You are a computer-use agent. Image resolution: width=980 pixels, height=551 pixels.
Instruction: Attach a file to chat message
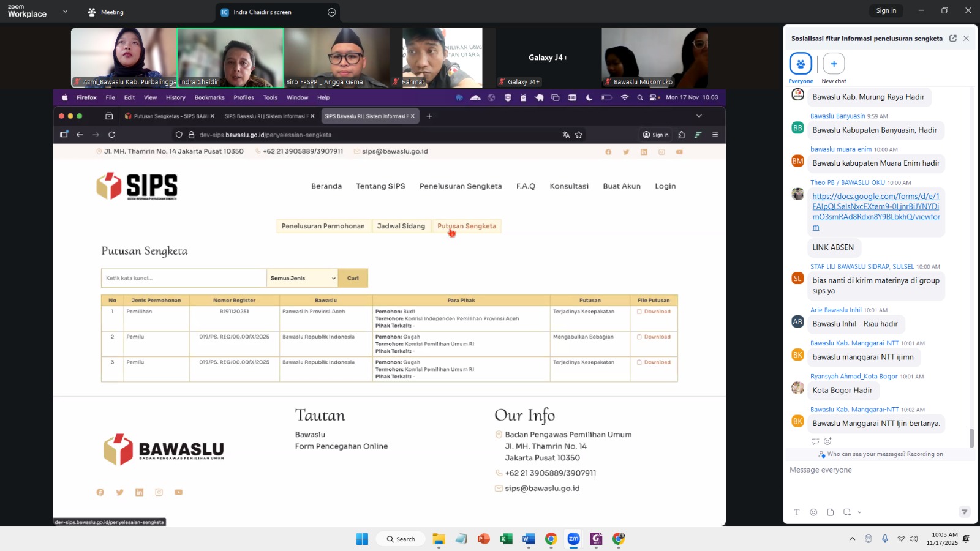pyautogui.click(x=830, y=512)
